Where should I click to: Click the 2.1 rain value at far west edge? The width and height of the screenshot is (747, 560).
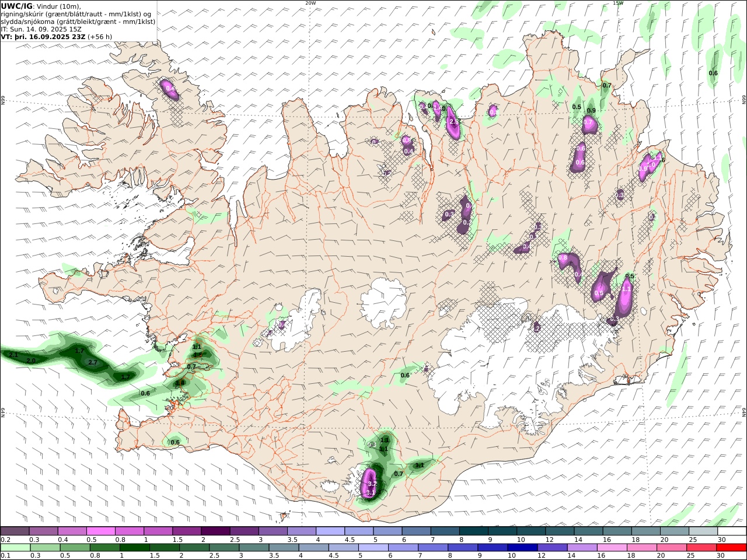pos(14,355)
